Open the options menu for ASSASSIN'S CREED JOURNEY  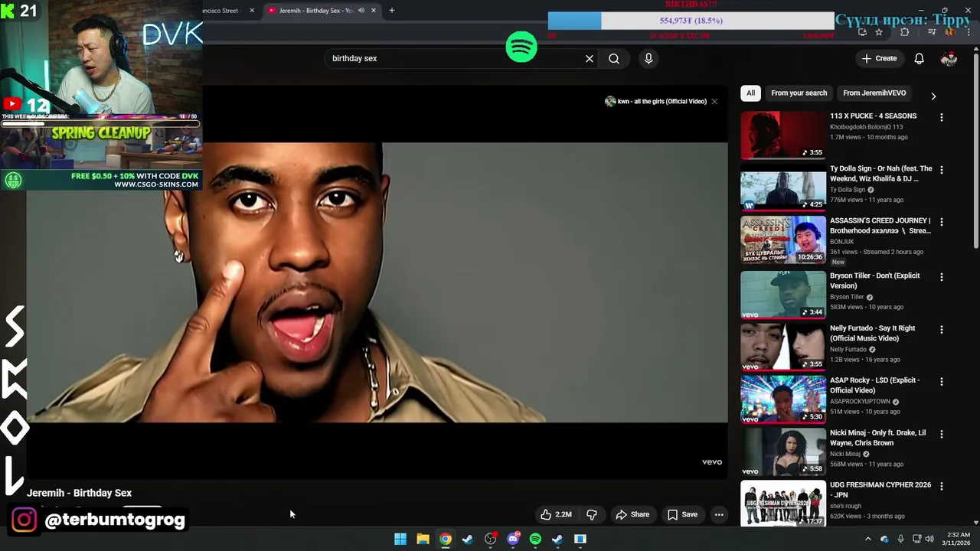(x=942, y=222)
